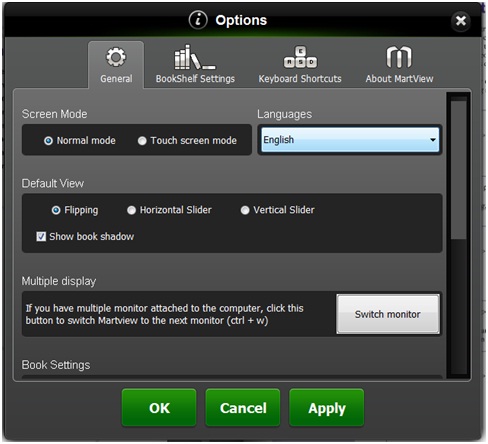Screen dimensions: 488x444
Task: Confirm settings with OK button
Action: tap(159, 408)
